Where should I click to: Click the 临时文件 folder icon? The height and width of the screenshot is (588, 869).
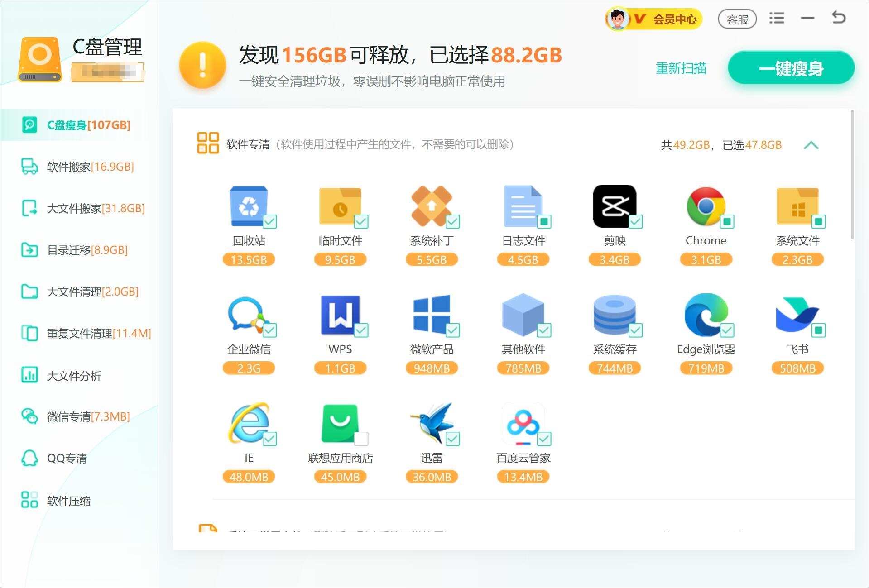[x=340, y=206]
